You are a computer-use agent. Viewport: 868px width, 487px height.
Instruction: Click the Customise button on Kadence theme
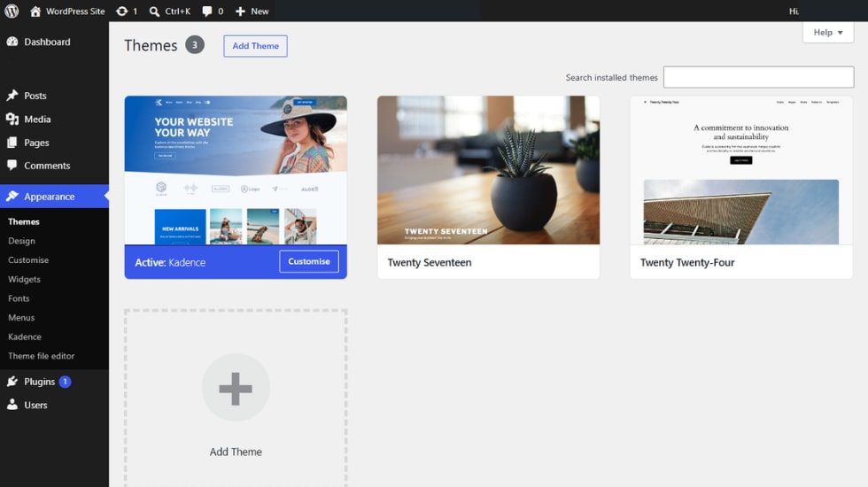[309, 261]
